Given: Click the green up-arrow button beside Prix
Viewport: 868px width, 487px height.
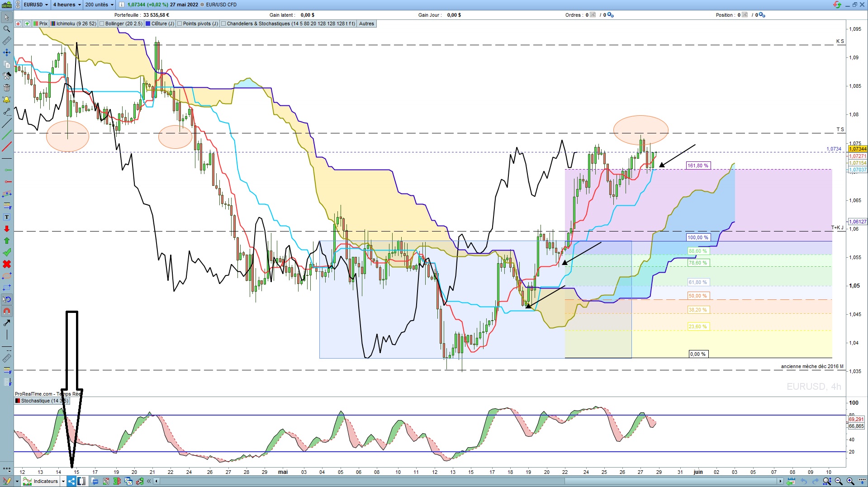Looking at the screenshot, I should point(27,24).
